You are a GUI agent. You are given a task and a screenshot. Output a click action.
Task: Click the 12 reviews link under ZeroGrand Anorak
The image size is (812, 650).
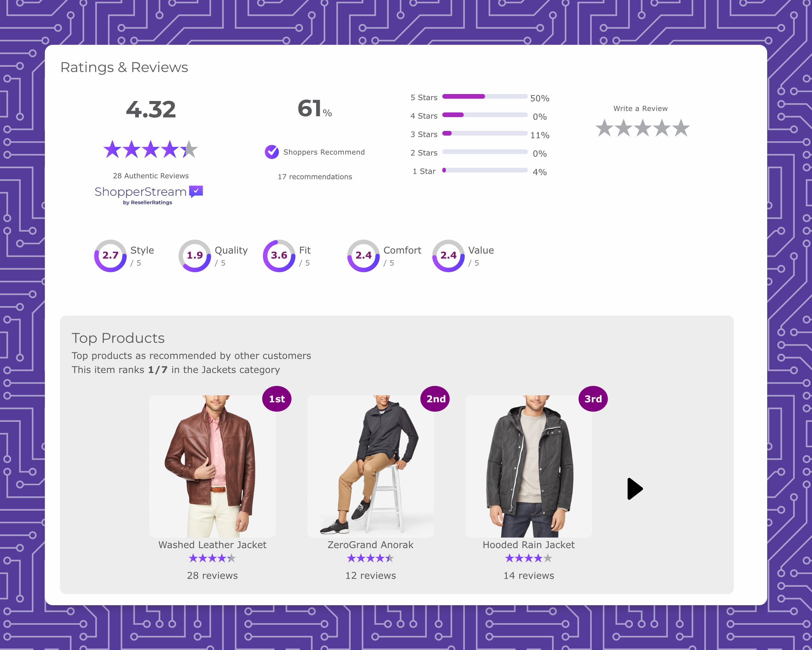(371, 575)
